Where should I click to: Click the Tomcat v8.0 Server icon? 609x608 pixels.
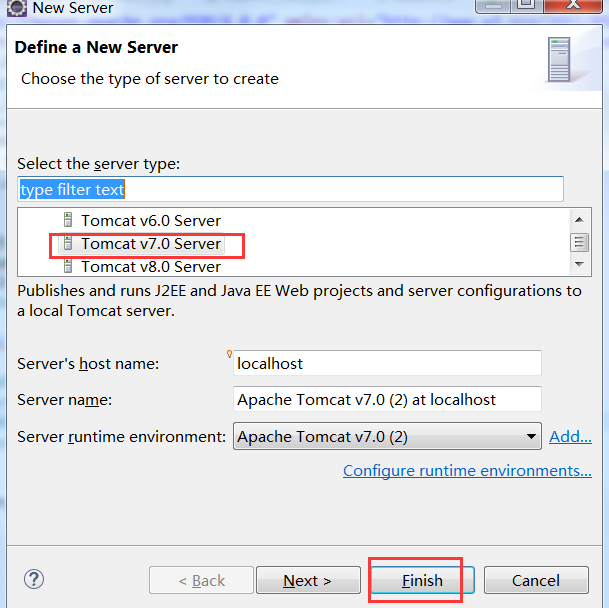(68, 266)
